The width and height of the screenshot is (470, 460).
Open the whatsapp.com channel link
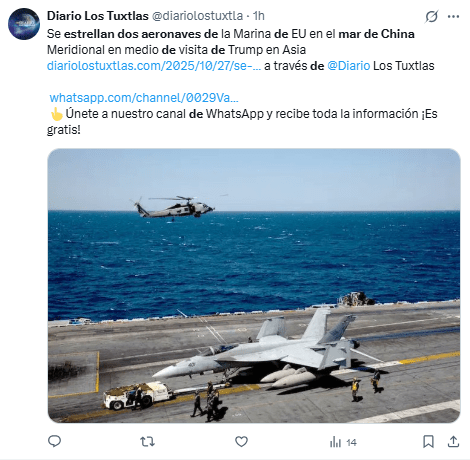[x=144, y=98]
